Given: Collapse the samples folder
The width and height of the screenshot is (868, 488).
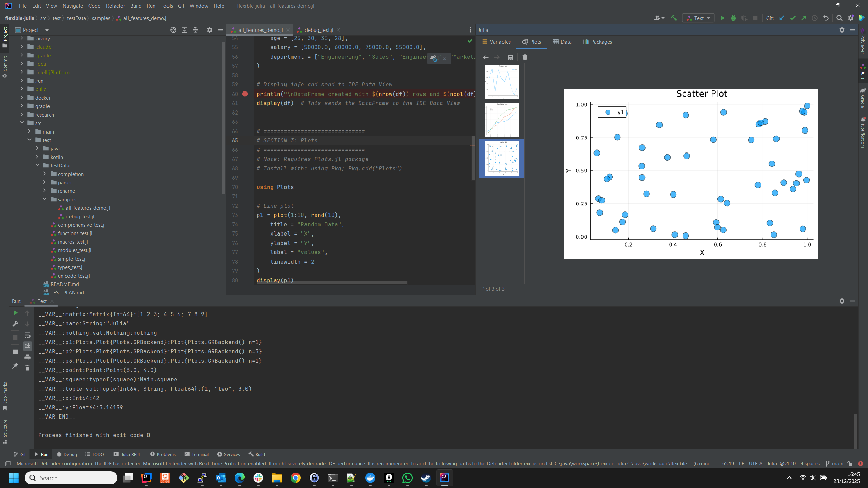Looking at the screenshot, I should [45, 199].
